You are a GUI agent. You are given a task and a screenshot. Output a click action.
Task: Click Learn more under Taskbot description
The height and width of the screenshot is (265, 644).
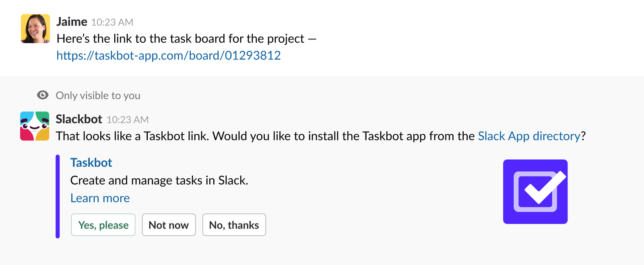[100, 198]
